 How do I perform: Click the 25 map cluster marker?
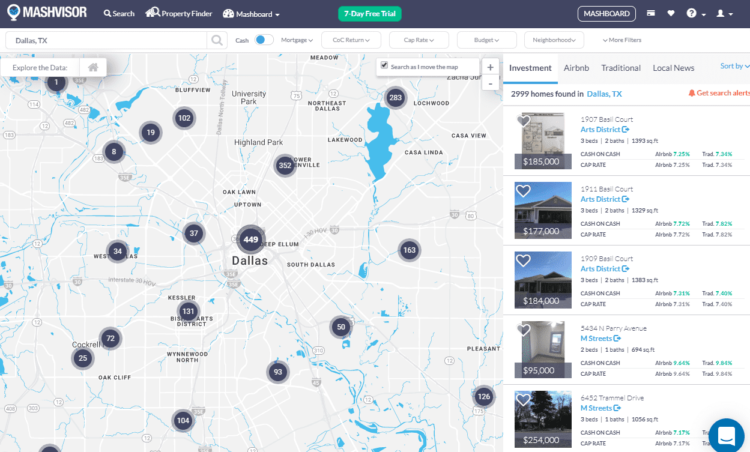83,358
